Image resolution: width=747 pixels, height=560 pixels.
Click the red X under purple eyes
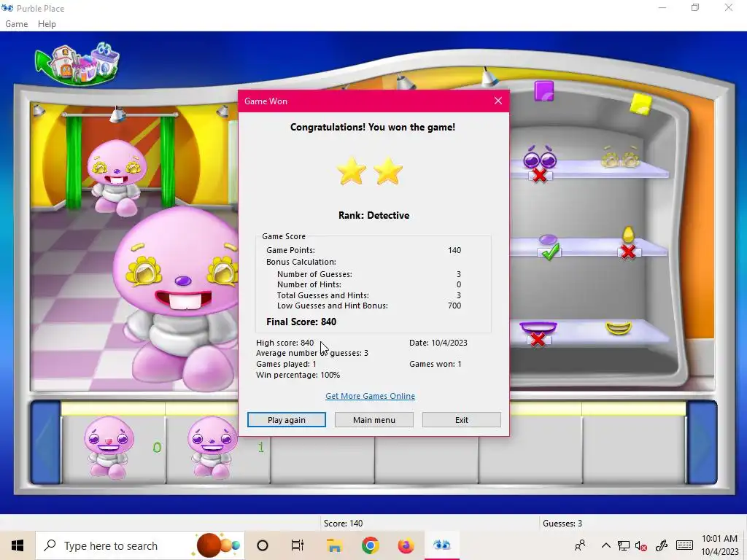coord(539,175)
